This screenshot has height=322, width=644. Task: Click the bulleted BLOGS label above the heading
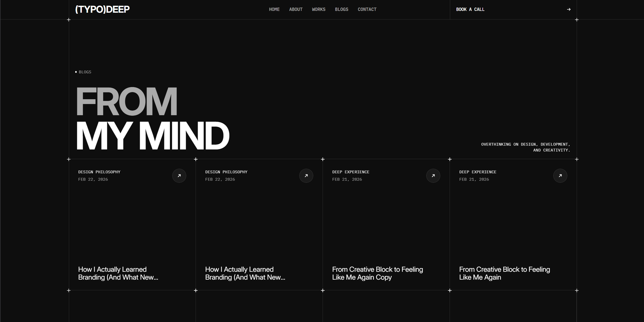(x=83, y=72)
